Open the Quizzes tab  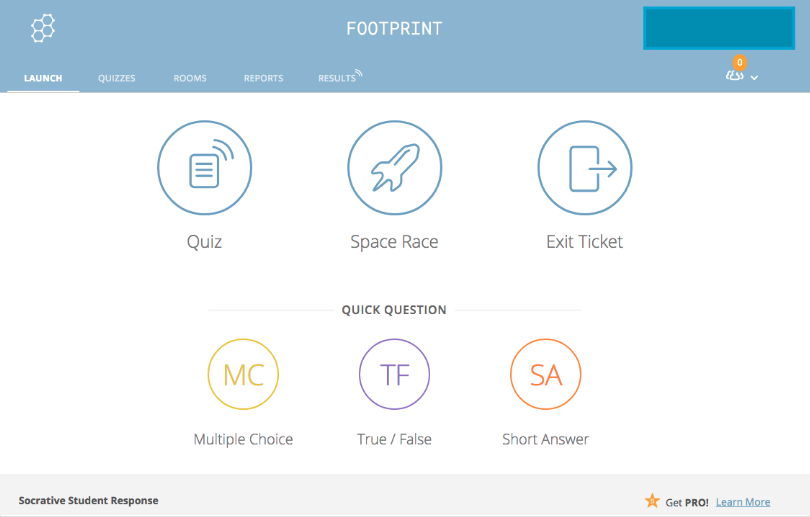pyautogui.click(x=117, y=78)
